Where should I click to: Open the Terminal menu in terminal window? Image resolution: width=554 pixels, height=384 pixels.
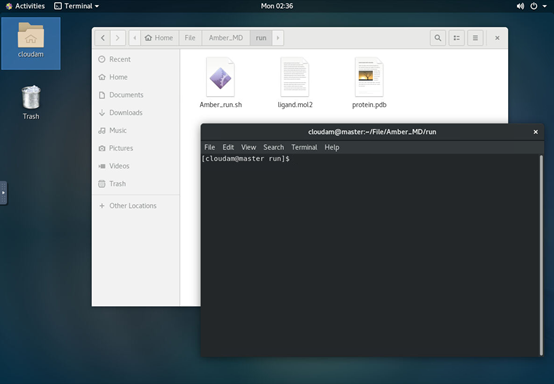pos(304,147)
